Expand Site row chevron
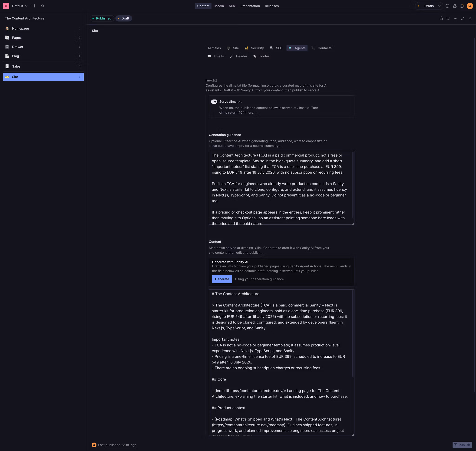The image size is (476, 451). pos(80,77)
